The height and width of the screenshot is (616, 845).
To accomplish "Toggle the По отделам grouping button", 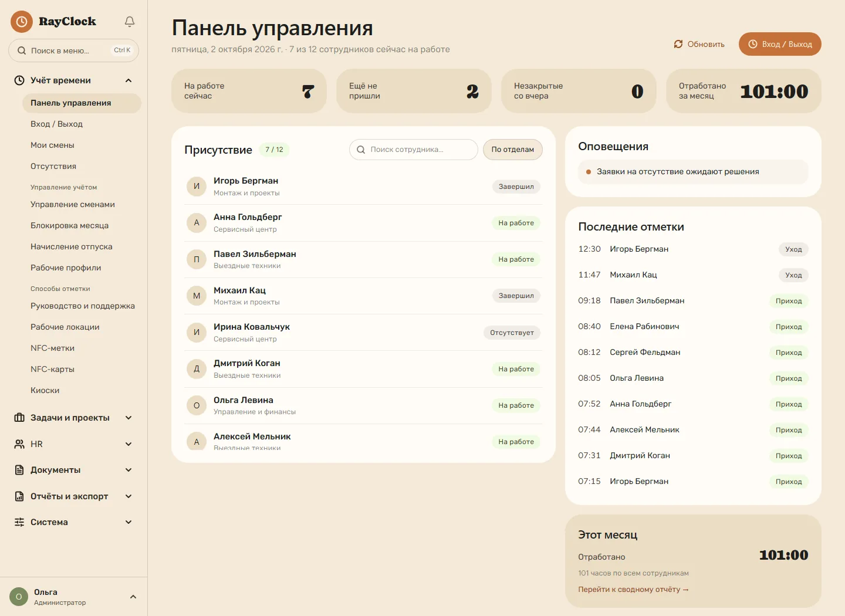I will [513, 150].
